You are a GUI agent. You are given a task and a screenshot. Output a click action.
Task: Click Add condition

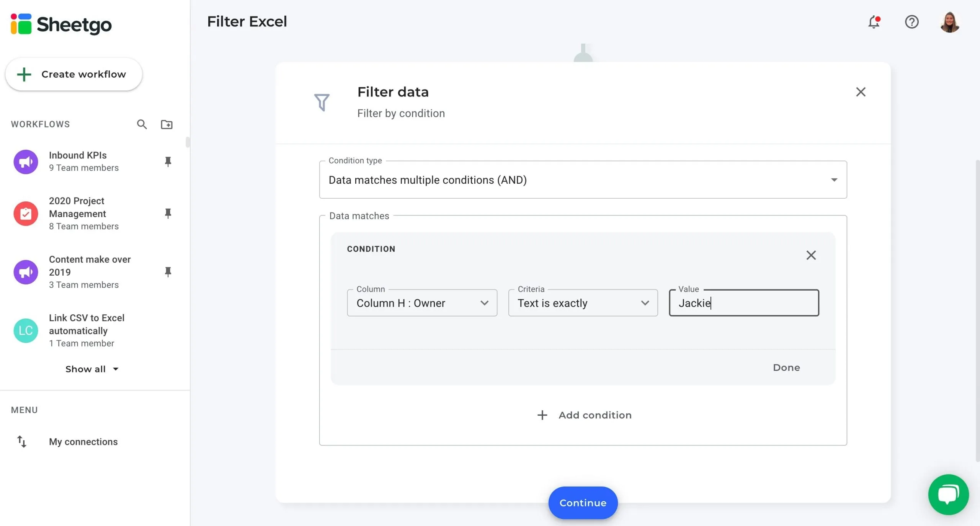point(584,415)
